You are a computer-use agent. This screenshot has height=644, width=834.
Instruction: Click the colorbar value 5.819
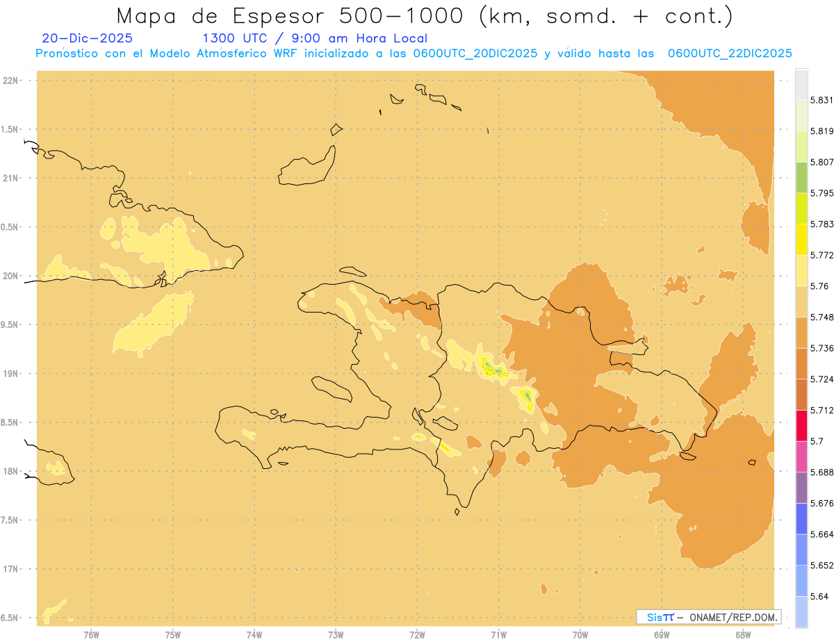[x=822, y=131]
